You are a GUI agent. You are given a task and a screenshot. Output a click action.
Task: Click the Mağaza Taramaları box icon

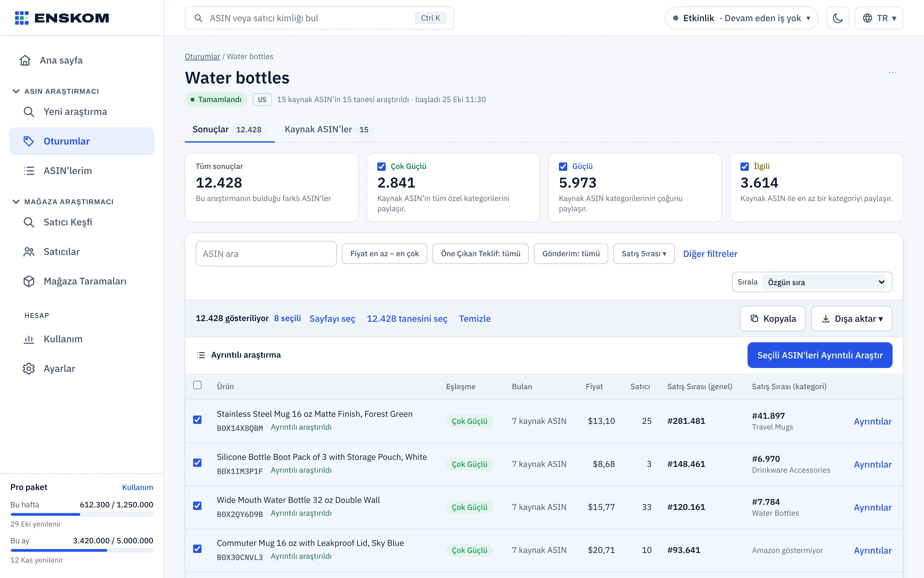tap(29, 281)
